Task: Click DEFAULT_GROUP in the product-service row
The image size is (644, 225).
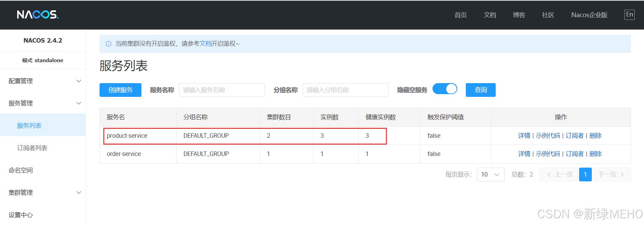Action: click(206, 136)
